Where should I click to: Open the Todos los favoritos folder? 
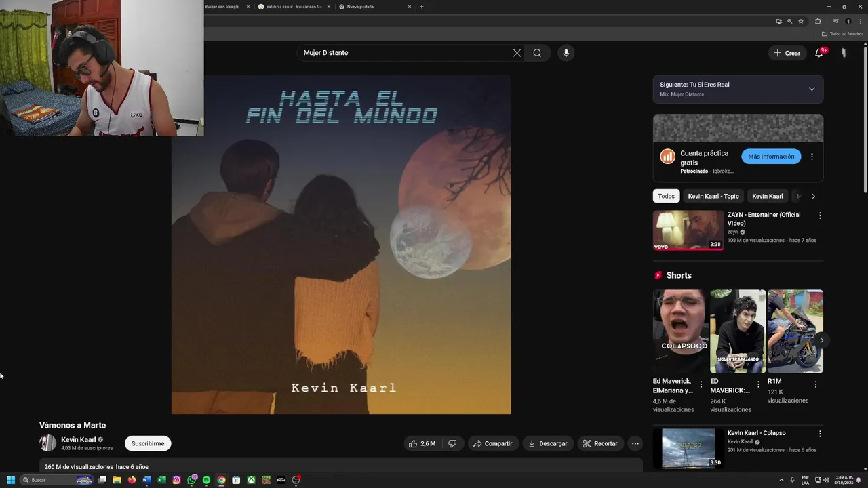pos(842,34)
